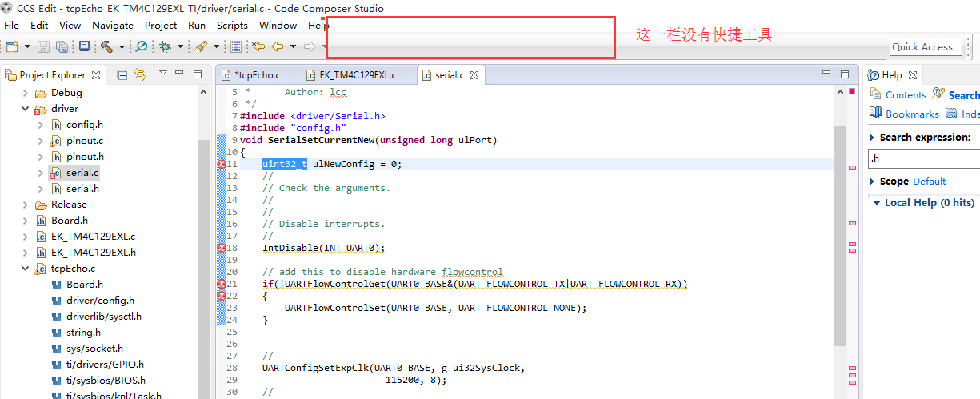Open the Build hammer dropdown arrow
Viewport: 980px width, 399px height.
click(122, 46)
